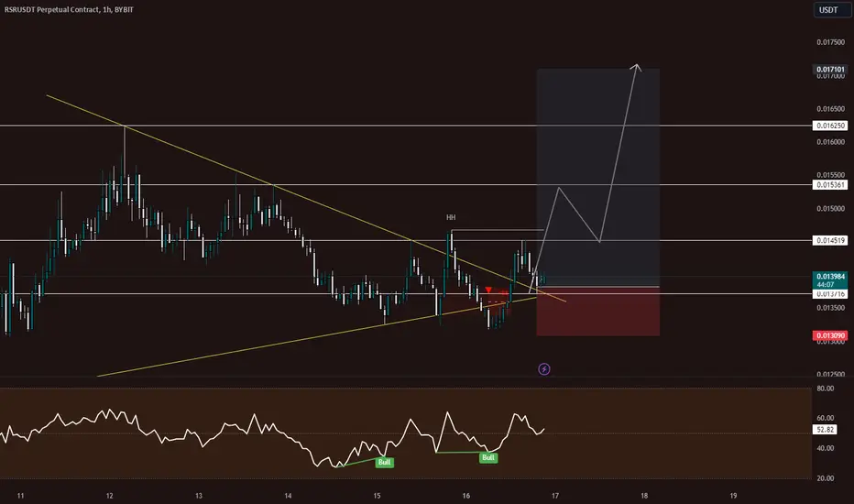The width and height of the screenshot is (854, 504).
Task: Click date 12 on time axis
Action: point(109,496)
